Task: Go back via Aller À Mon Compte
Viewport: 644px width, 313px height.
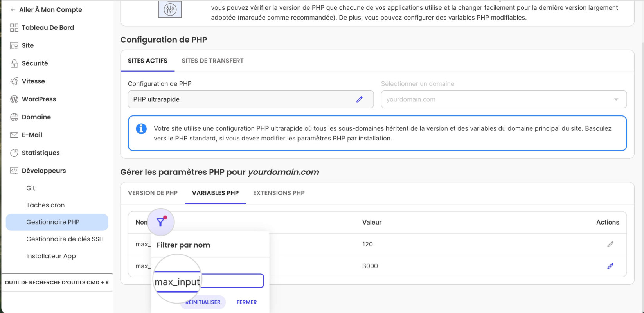Action: click(47, 10)
